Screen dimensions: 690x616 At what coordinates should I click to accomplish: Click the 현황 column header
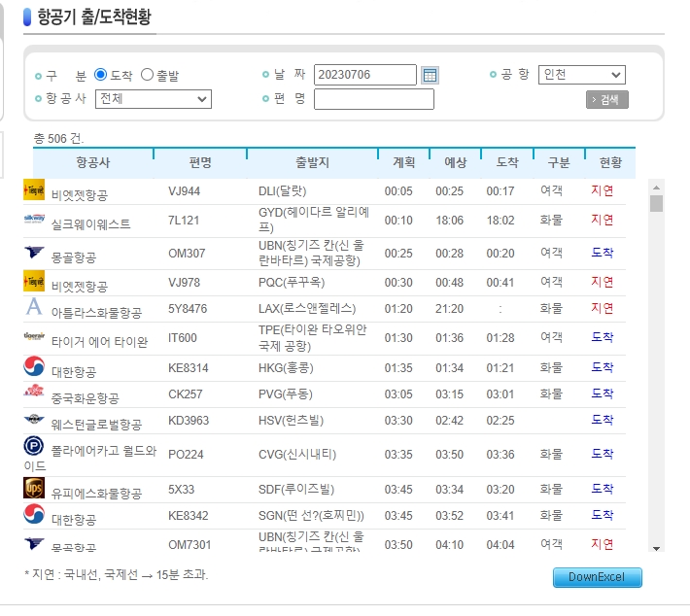[x=610, y=162]
